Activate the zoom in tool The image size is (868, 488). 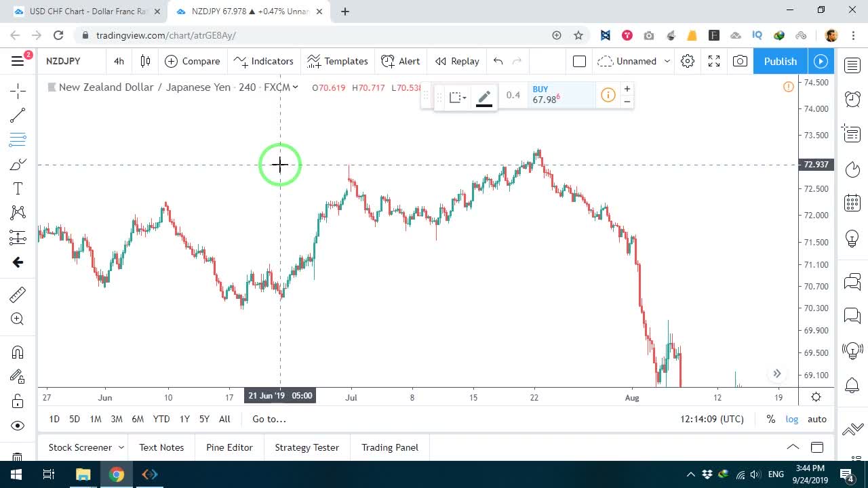tap(18, 319)
